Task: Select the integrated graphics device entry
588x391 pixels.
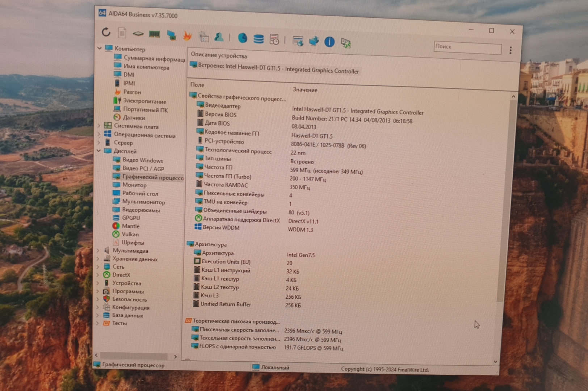Action: 274,68
